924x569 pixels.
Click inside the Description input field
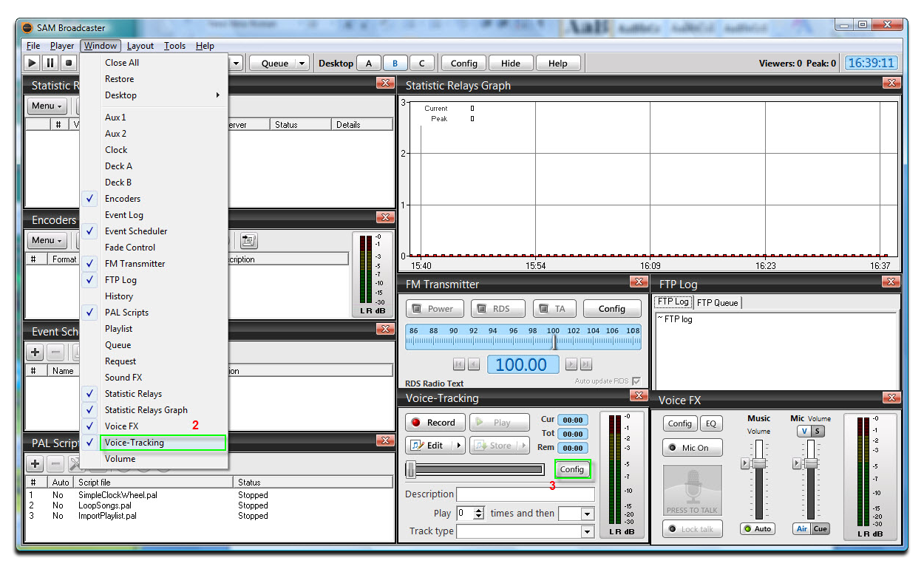525,494
